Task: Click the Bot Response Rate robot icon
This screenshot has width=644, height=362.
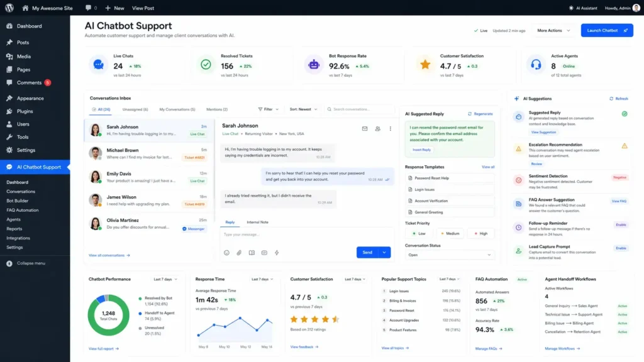Action: pos(314,65)
